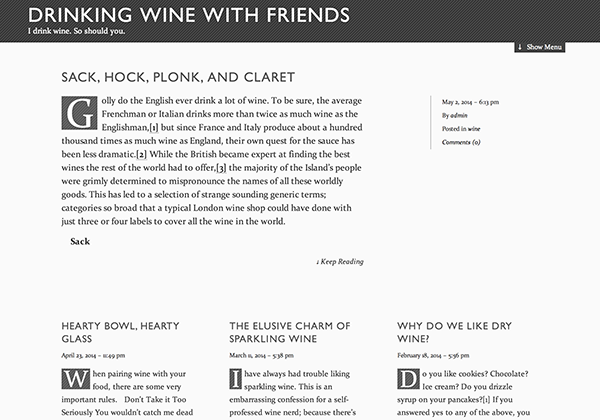Click the D drop cap of Dry Wine

408,379
